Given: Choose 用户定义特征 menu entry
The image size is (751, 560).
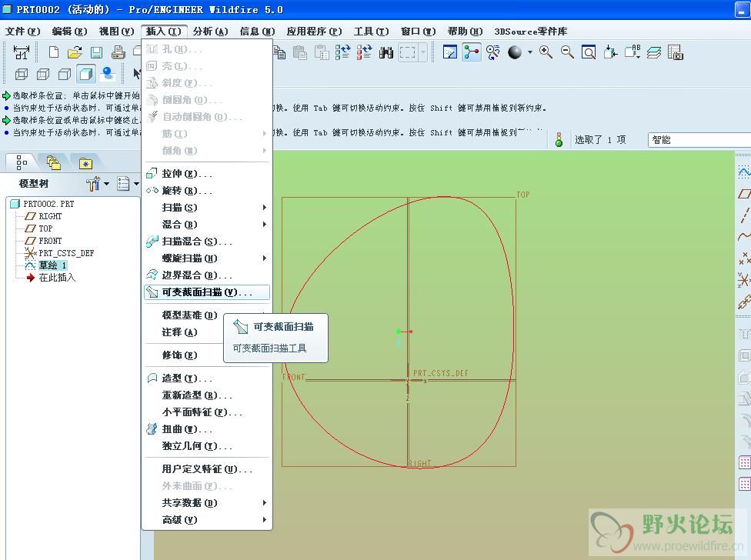Looking at the screenshot, I should pyautogui.click(x=207, y=469).
